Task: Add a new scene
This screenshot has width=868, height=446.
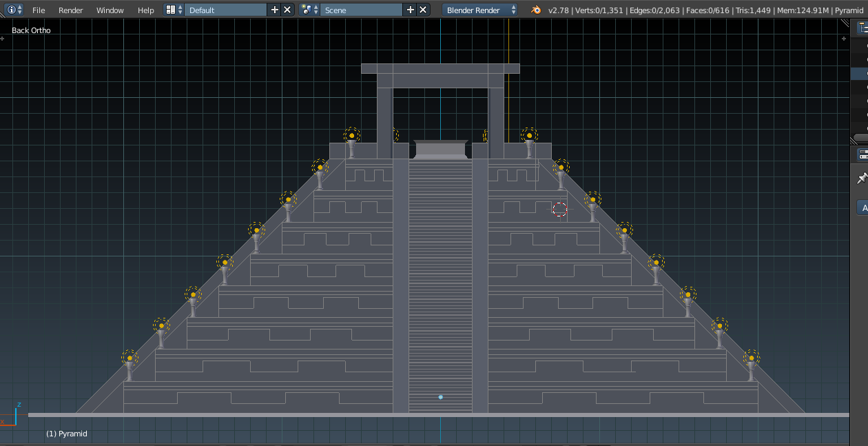Action: [411, 10]
